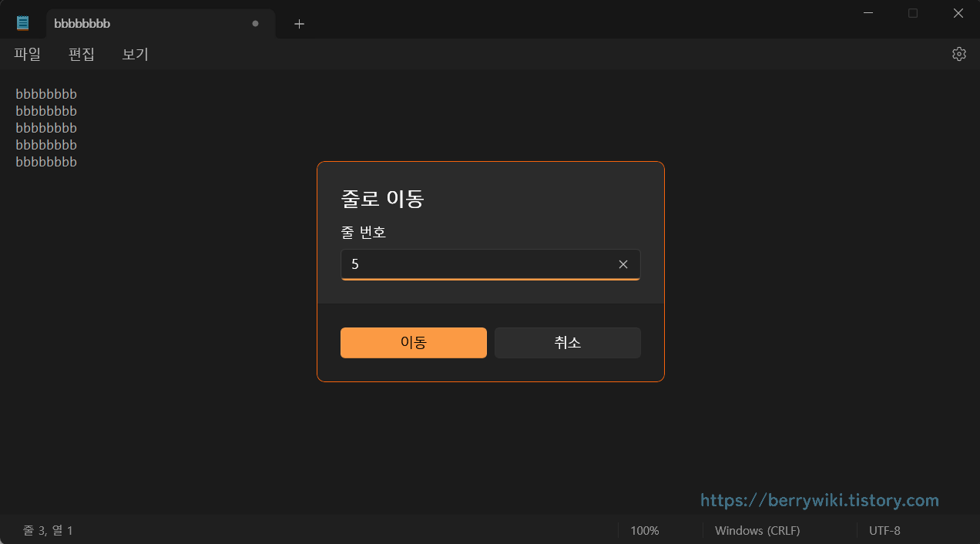Click the last bbbbbbbb line in the editor
This screenshot has height=544, width=980.
tap(46, 161)
